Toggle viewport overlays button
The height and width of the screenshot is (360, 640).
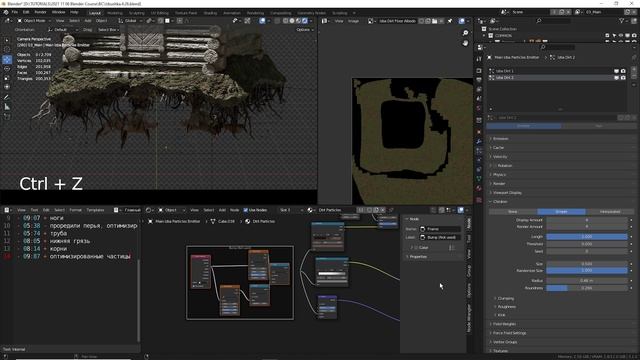click(262, 20)
